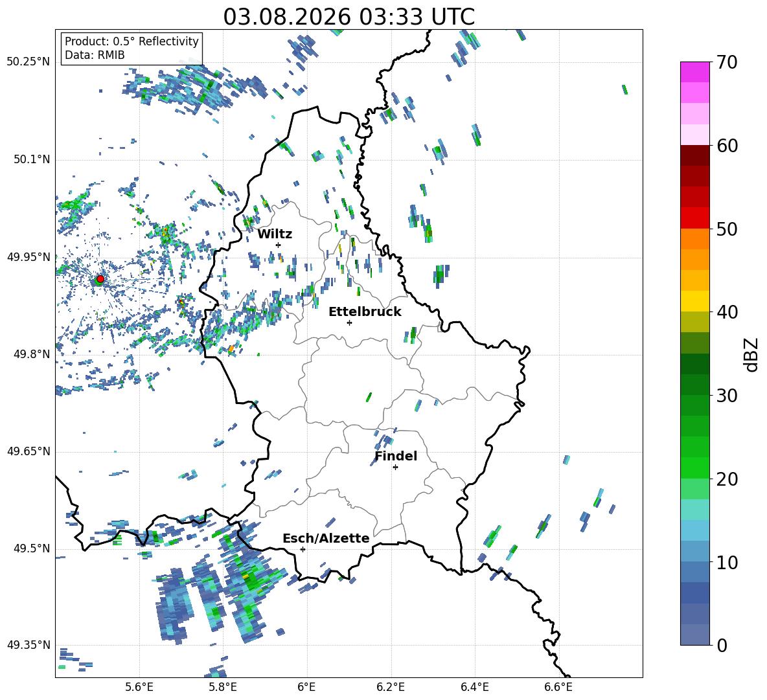Screen dimensions: 767x700
Task: Click the red radar site marker
Action: [x=100, y=279]
